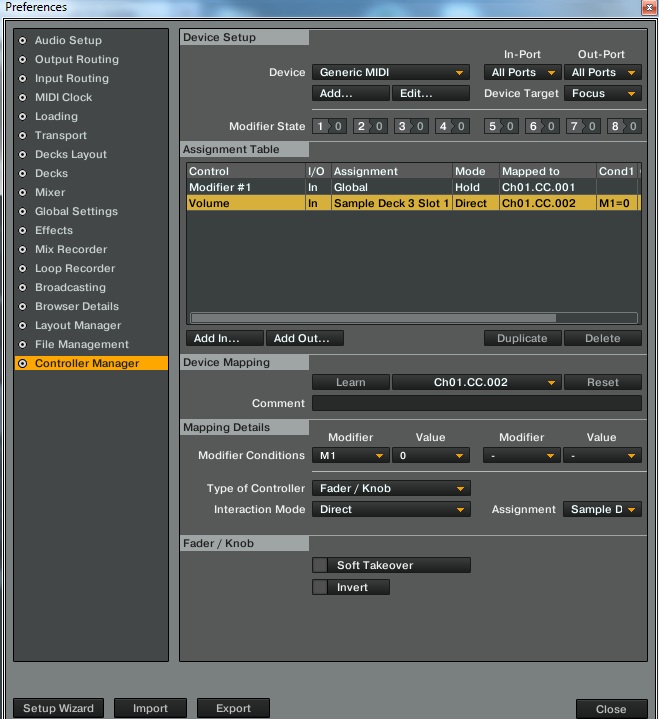Screen dimensions: 659x719
Task: Open the second Modifier condition dropdown
Action: pos(521,456)
